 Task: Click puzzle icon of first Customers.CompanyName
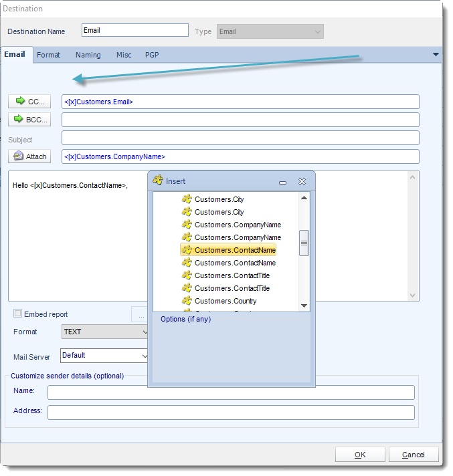(187, 225)
